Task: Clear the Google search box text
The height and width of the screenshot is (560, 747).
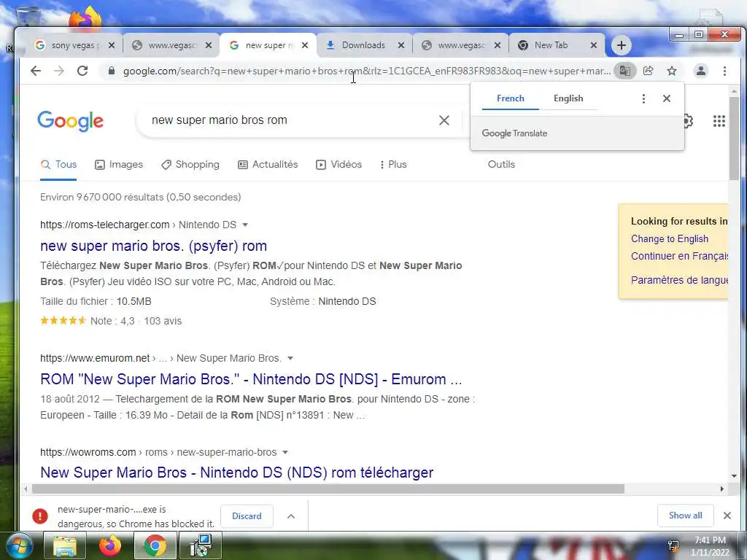Action: 444,120
